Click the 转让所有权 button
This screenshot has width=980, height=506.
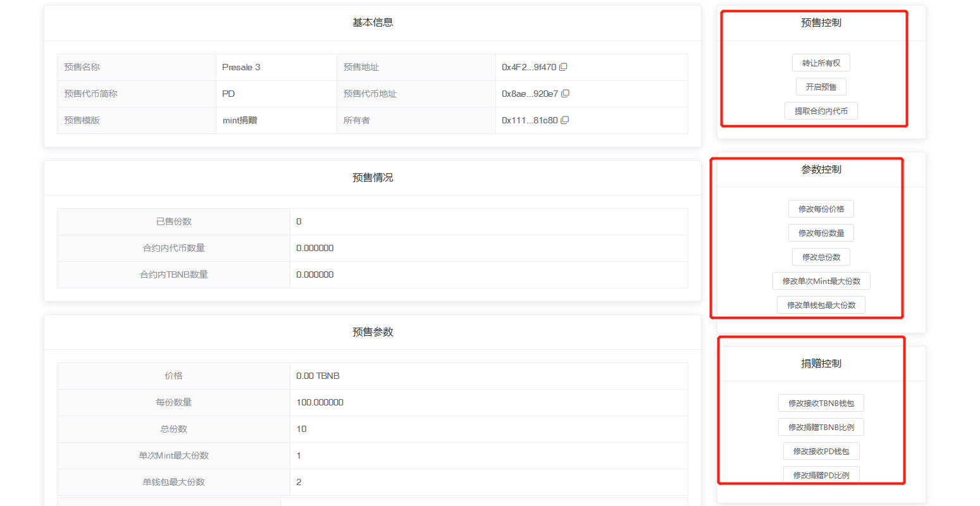821,63
